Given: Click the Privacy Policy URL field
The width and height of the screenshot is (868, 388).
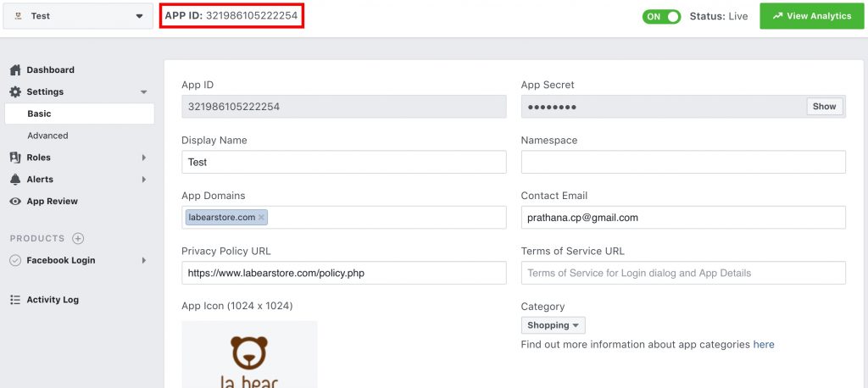Looking at the screenshot, I should click(344, 273).
